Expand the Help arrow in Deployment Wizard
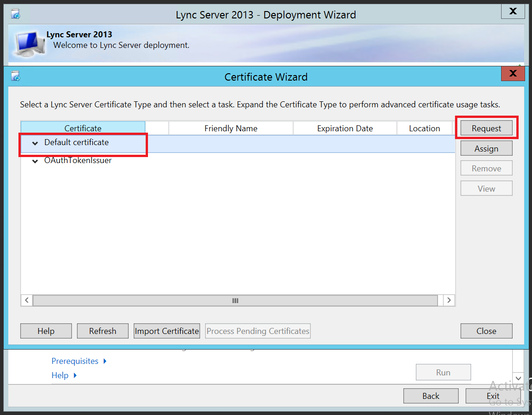532x415 pixels. click(75, 375)
